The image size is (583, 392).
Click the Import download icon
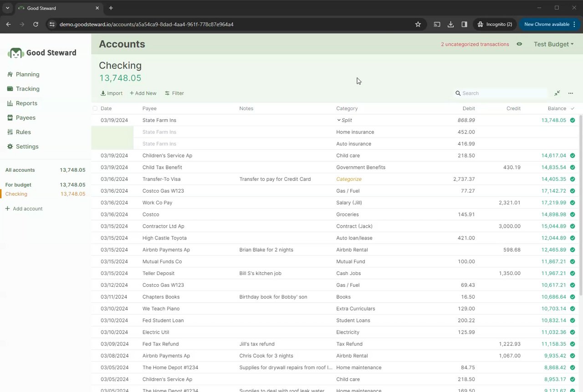pos(103,93)
